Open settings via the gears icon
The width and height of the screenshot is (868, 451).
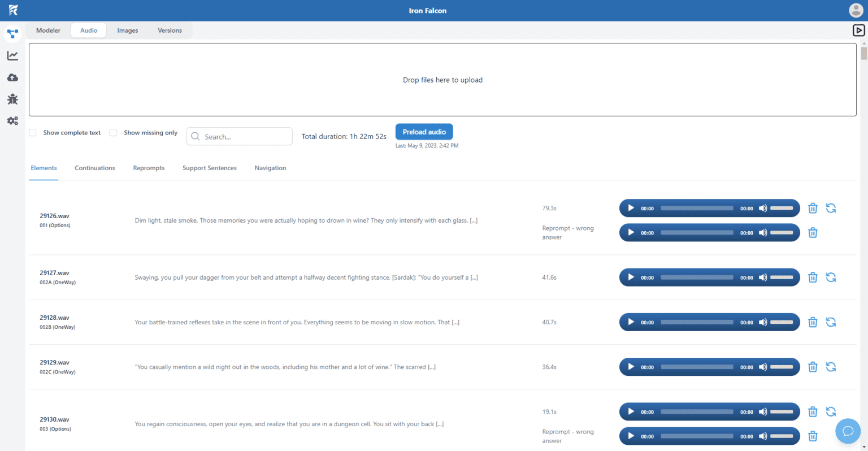tap(12, 120)
